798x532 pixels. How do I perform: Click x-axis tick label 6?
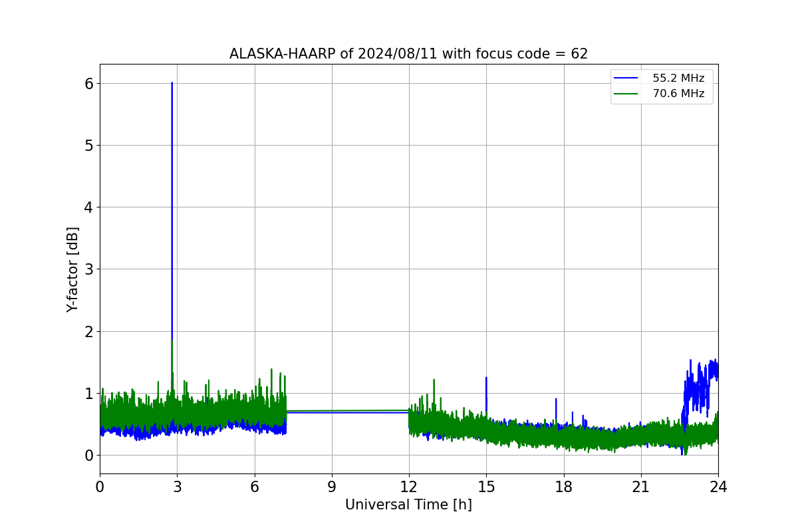pos(255,486)
